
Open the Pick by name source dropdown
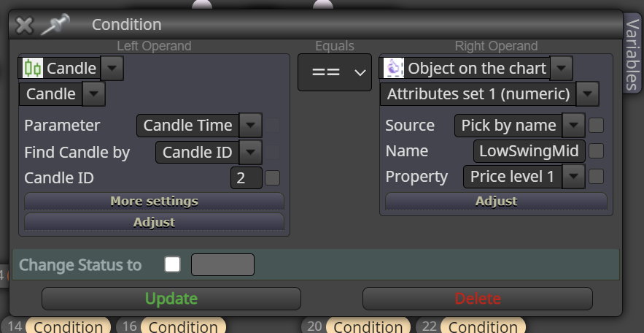(x=574, y=126)
